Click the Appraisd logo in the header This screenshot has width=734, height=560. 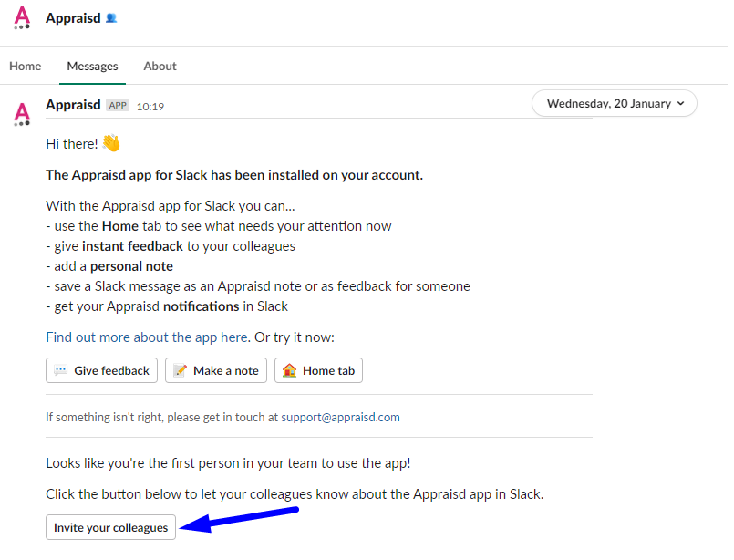[x=22, y=18]
